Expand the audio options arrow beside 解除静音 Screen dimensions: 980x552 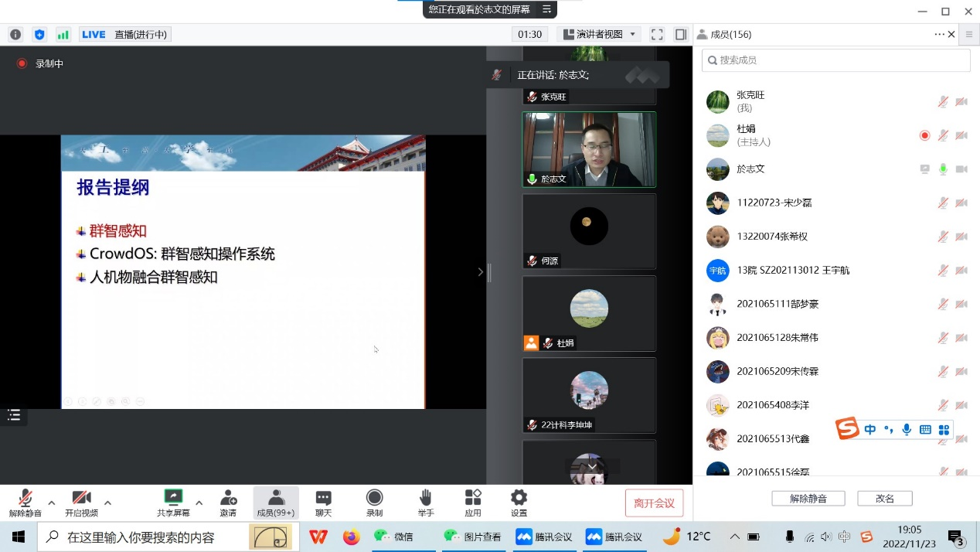tap(52, 503)
